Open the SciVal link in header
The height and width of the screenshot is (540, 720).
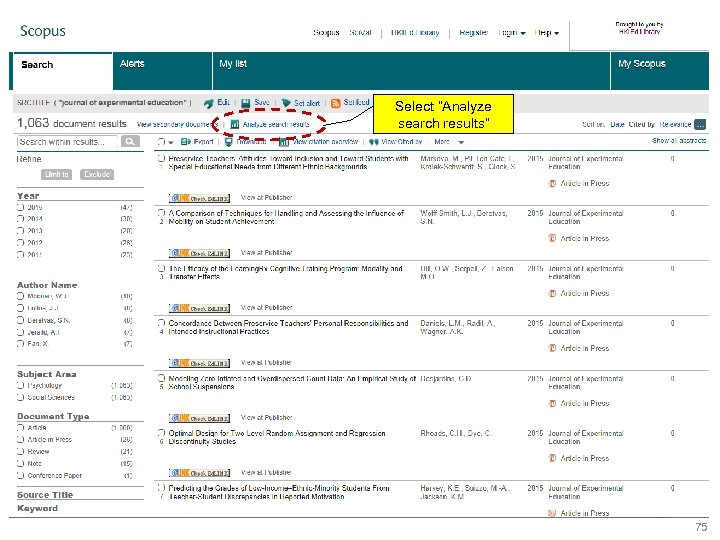360,33
